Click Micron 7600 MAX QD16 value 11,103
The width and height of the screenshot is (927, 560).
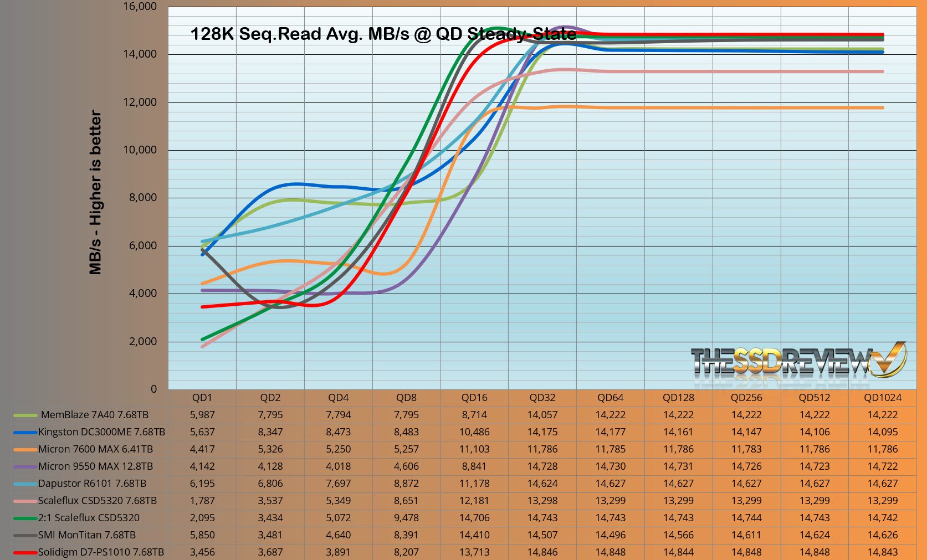pos(474,449)
